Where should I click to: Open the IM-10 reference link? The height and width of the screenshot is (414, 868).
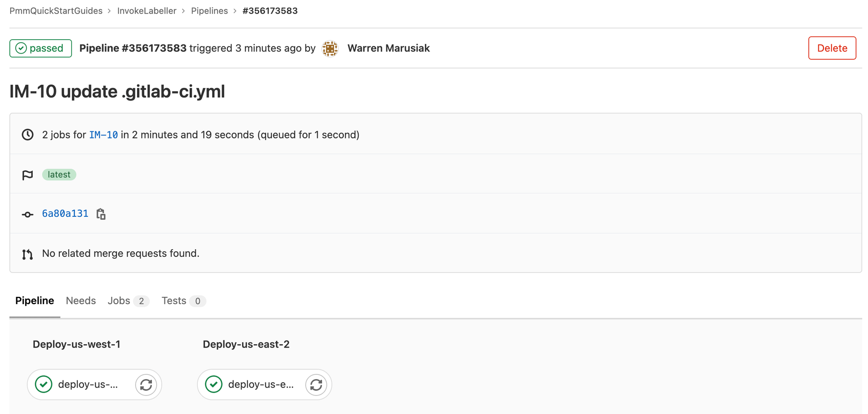(x=103, y=134)
